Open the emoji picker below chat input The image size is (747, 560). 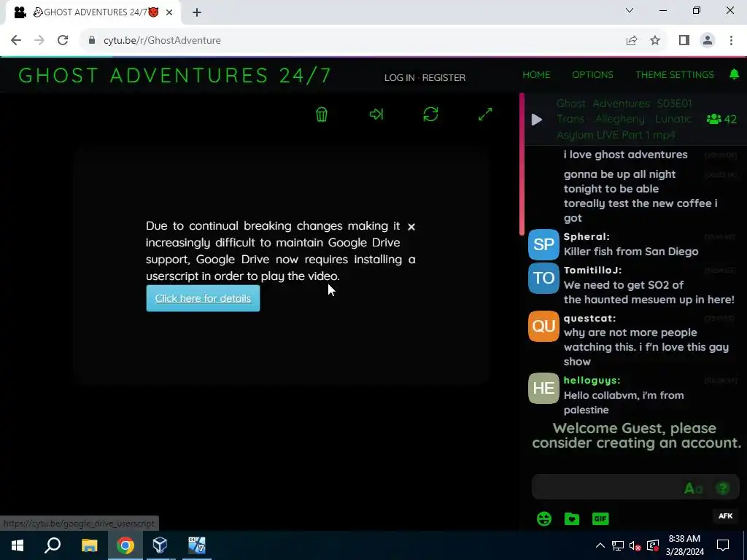544,518
